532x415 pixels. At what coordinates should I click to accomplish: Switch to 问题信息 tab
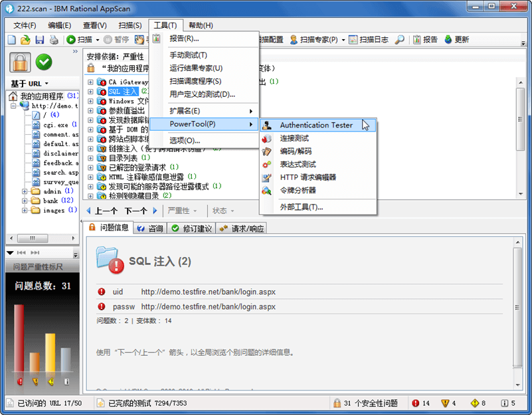pyautogui.click(x=108, y=228)
